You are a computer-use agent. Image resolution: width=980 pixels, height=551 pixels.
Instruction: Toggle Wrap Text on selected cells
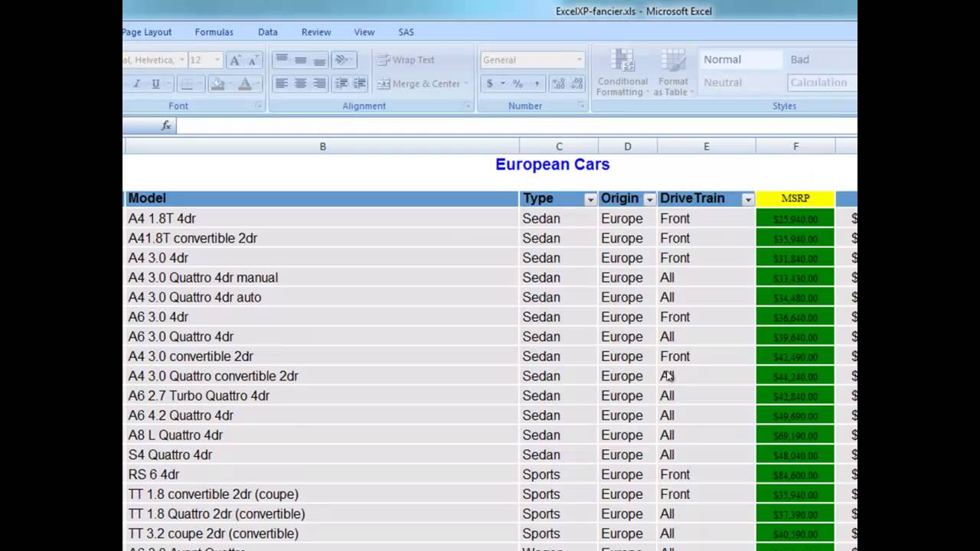tap(406, 60)
